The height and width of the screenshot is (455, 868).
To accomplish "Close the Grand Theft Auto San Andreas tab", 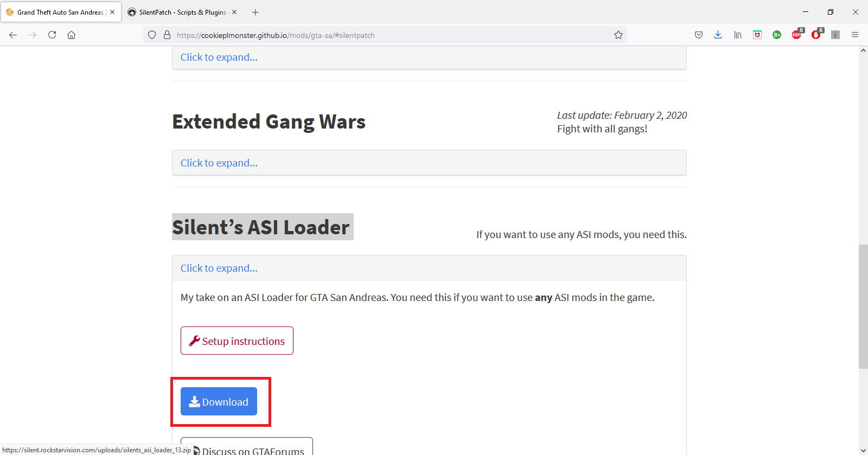I will tap(112, 12).
